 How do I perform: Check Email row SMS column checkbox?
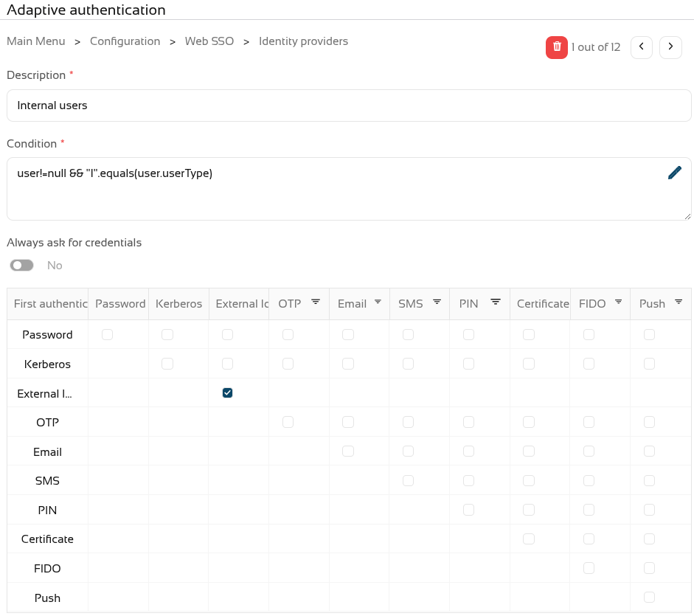tap(408, 451)
